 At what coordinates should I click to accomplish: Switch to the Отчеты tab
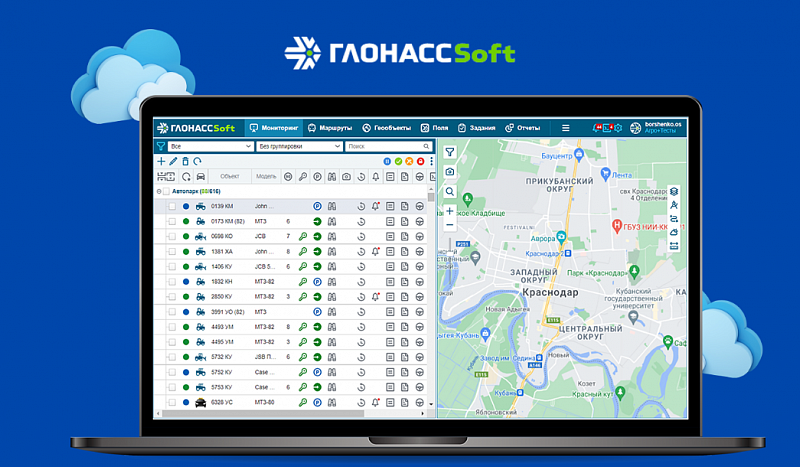pos(522,128)
